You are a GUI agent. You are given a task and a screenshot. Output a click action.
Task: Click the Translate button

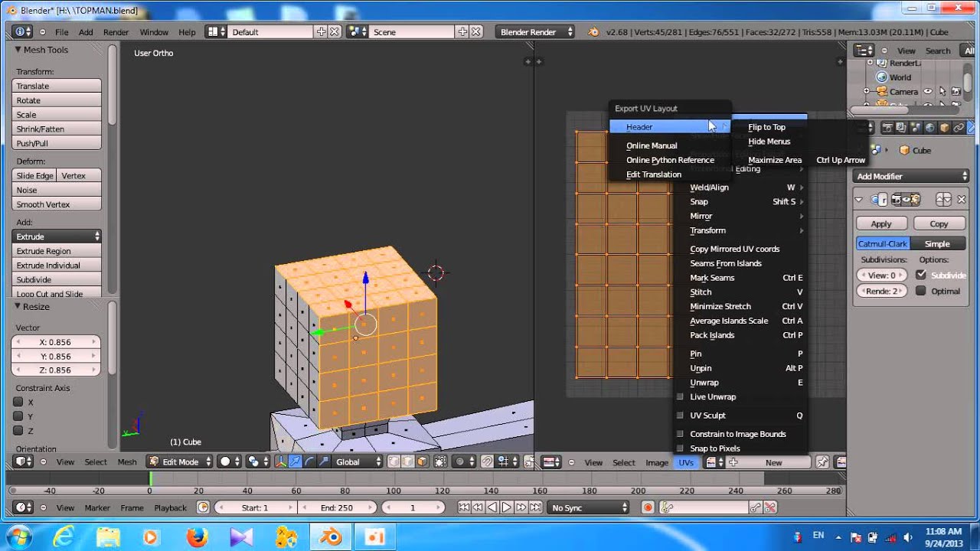click(x=57, y=86)
